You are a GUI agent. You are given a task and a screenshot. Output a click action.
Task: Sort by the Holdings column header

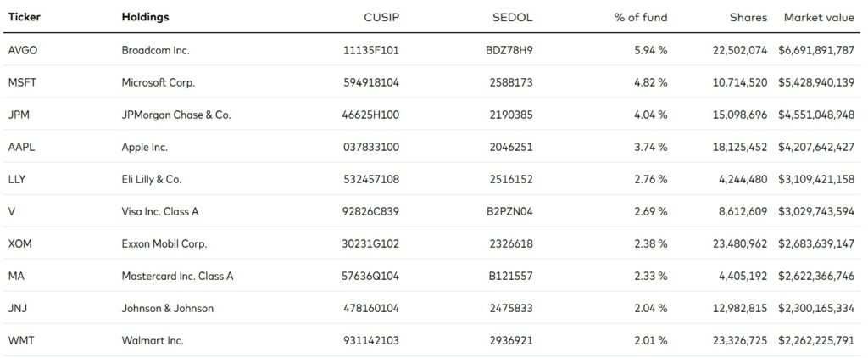(x=145, y=17)
